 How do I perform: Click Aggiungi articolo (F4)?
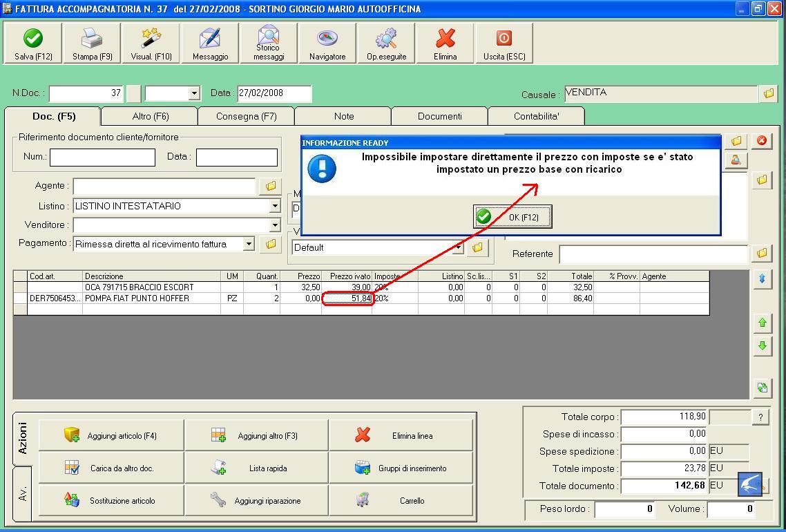click(x=111, y=435)
